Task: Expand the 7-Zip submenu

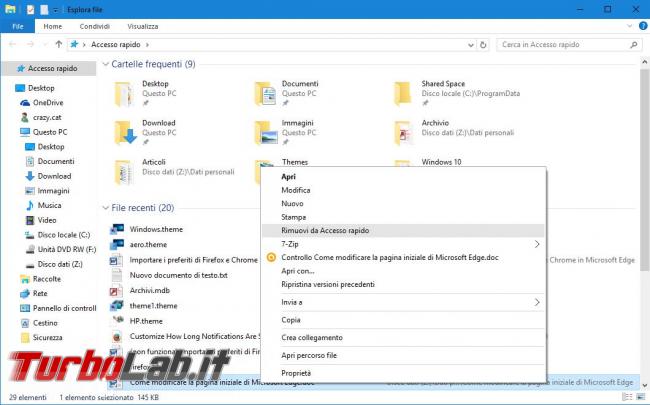Action: [x=537, y=244]
